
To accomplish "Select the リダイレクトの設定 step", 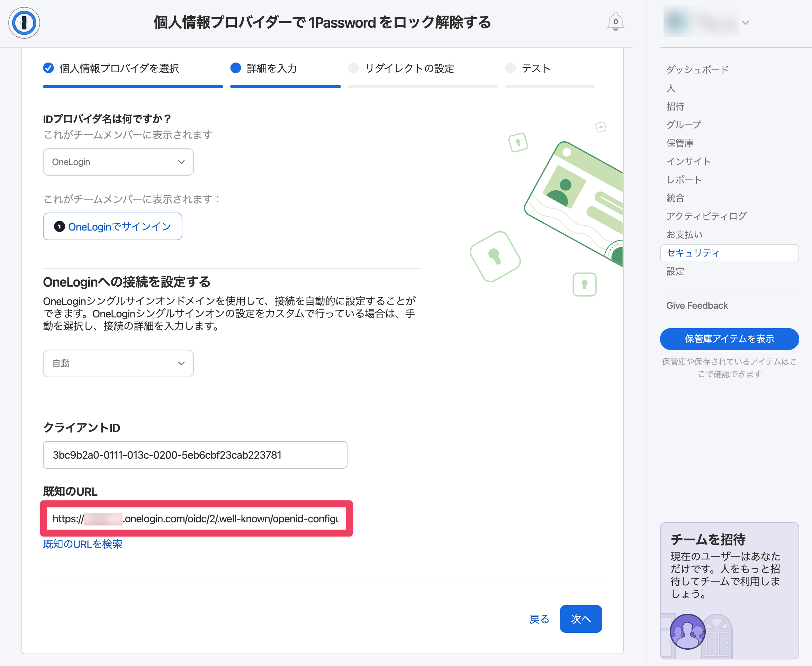I will (423, 68).
